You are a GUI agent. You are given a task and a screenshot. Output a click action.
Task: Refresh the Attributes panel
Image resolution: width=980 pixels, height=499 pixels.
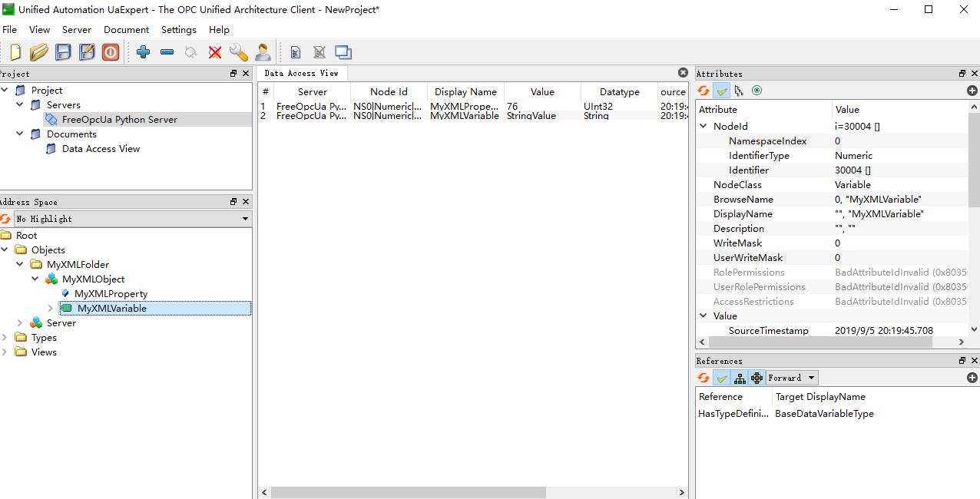point(703,90)
